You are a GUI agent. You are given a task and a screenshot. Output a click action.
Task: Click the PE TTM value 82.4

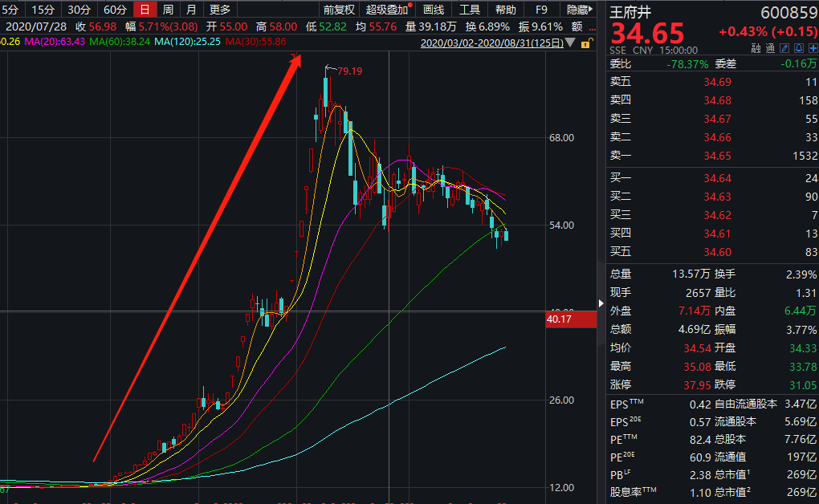pyautogui.click(x=700, y=440)
